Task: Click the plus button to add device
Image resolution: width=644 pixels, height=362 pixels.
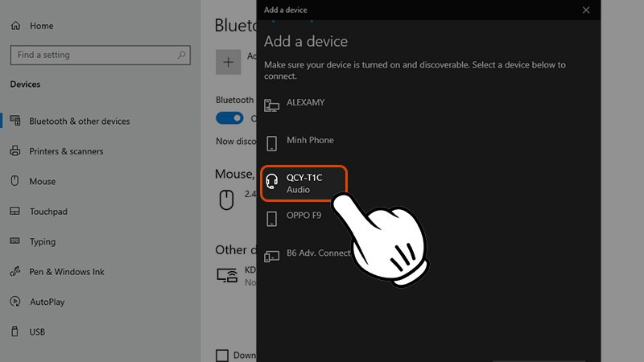Action: pos(229,61)
